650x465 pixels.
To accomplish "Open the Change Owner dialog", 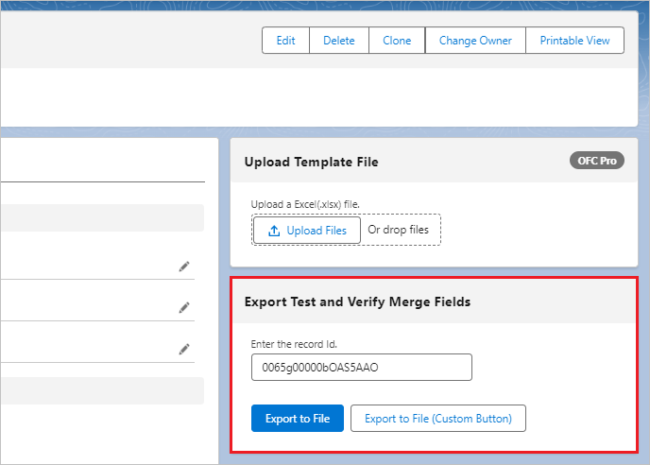I will (x=475, y=41).
